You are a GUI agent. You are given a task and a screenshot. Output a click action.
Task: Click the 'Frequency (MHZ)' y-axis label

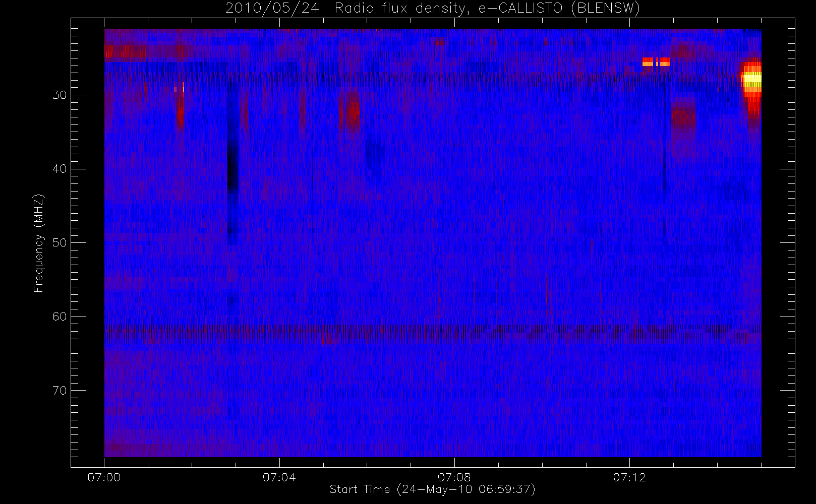point(38,243)
